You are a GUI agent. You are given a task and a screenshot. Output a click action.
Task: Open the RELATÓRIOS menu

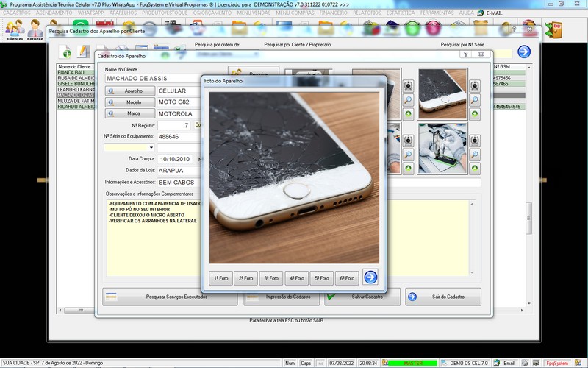click(x=367, y=13)
